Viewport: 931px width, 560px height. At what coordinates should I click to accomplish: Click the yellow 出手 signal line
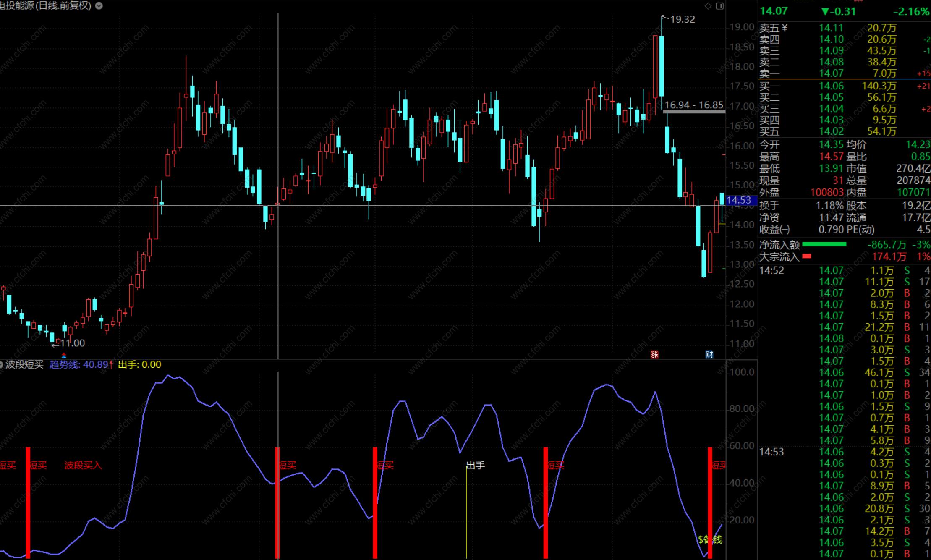tap(466, 512)
